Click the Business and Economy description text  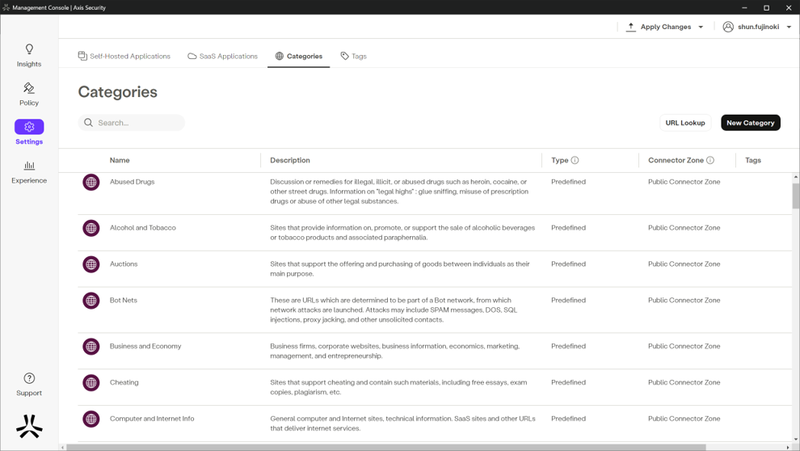pos(395,351)
